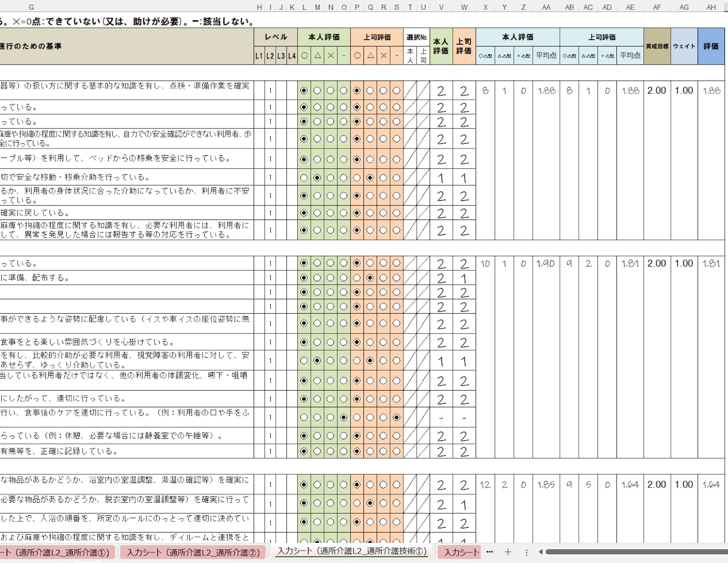Add a new sheet with the plus button
This screenshot has height=563, width=728.
(508, 552)
